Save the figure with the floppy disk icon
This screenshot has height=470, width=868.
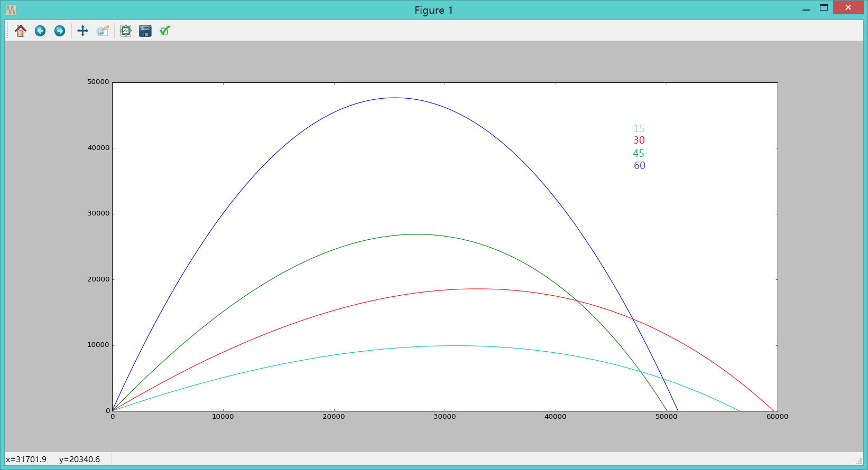click(x=145, y=31)
